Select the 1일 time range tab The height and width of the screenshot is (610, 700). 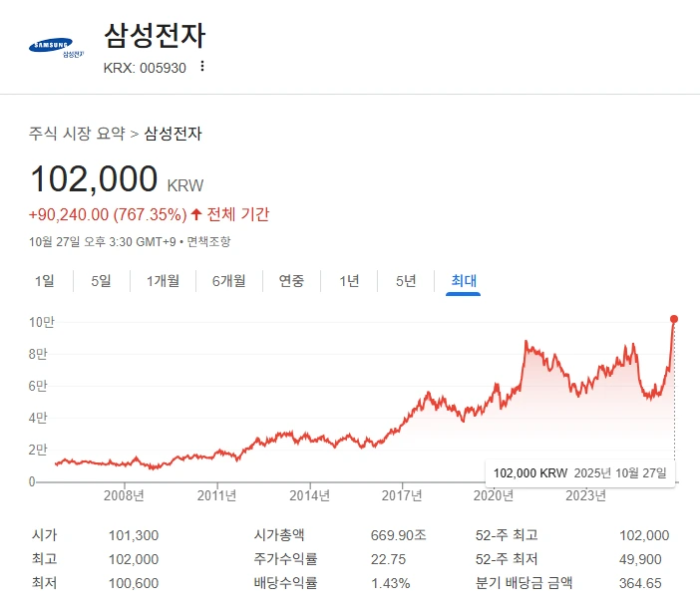[x=45, y=281]
